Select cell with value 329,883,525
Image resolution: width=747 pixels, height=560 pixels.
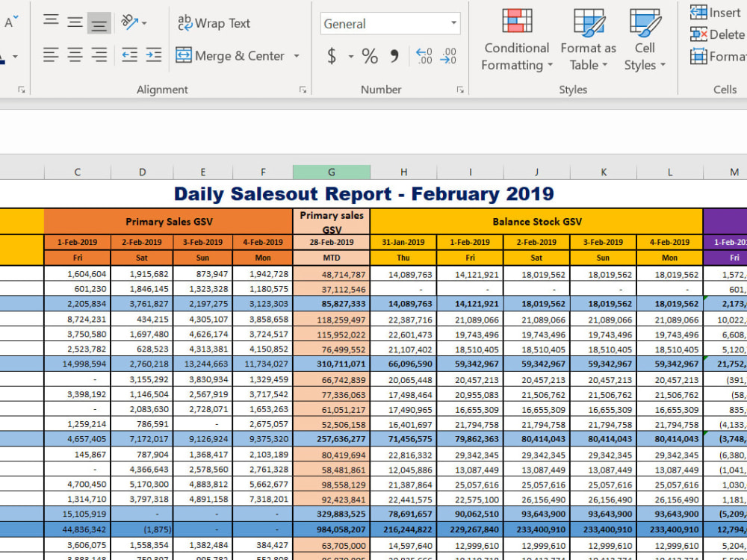point(332,514)
